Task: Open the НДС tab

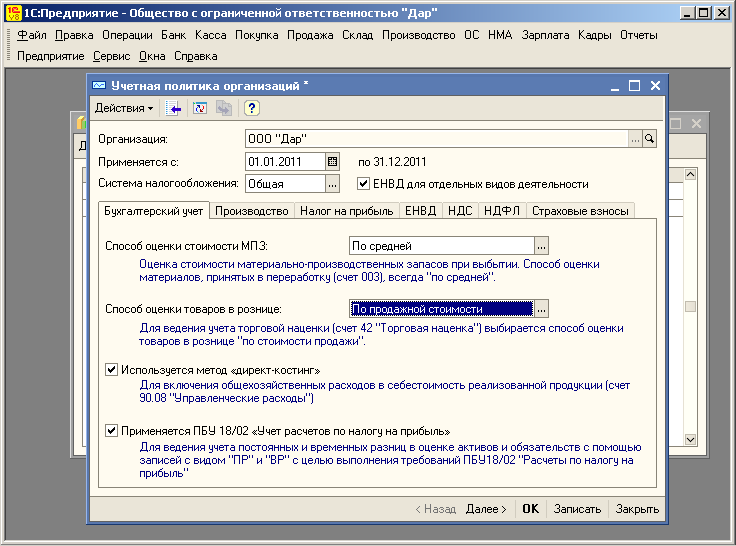Action: [460, 211]
